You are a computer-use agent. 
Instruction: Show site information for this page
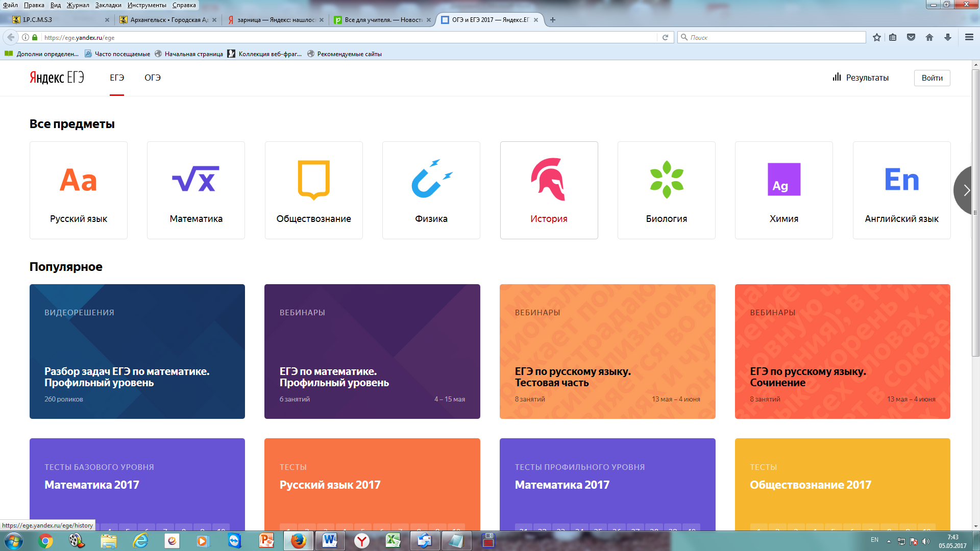(x=26, y=37)
